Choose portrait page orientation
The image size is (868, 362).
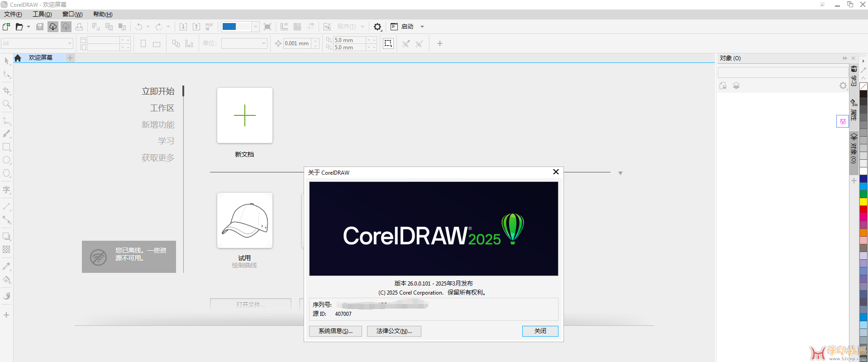[143, 44]
